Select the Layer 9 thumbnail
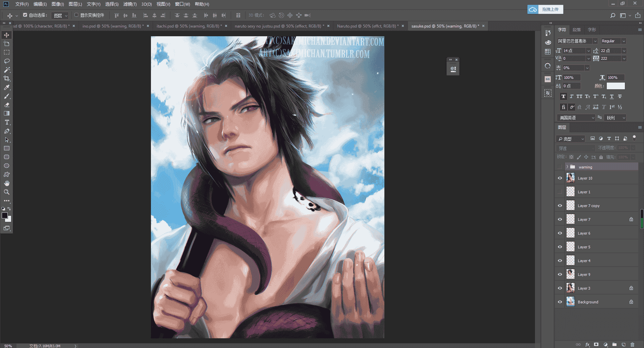The width and height of the screenshot is (644, 348). tap(571, 274)
